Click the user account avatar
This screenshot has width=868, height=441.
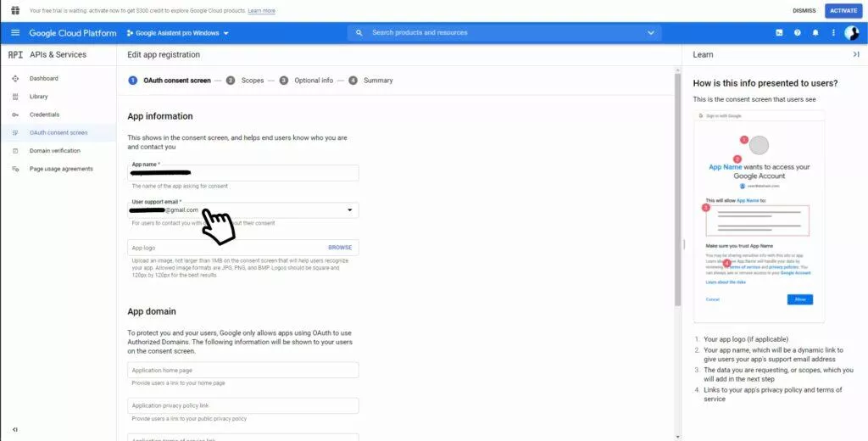point(851,33)
